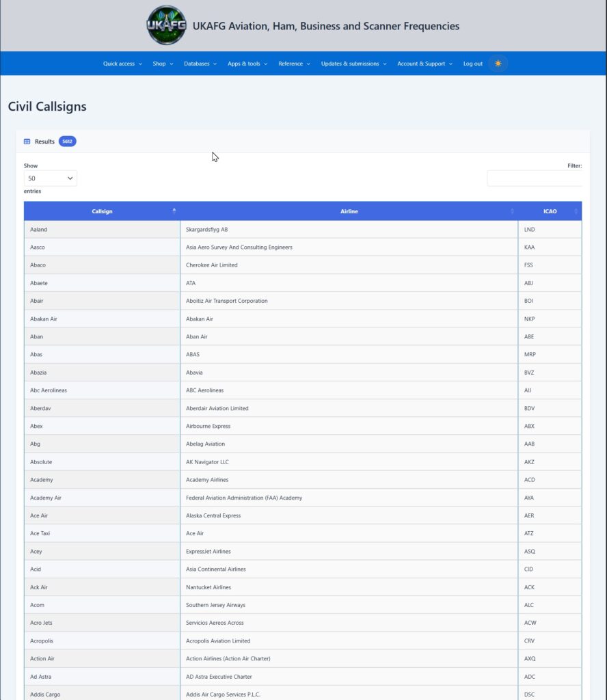Open Account & Support menu
The width and height of the screenshot is (607, 700).
[425, 64]
